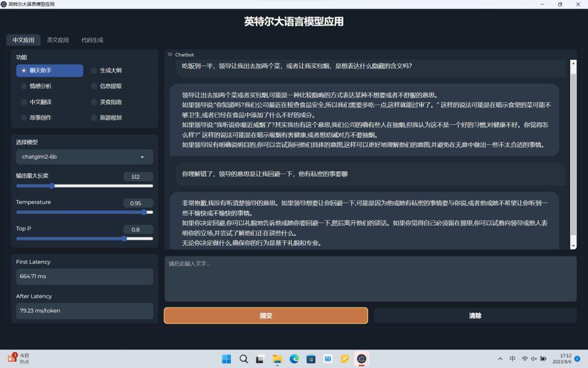Adjust the Top P slider

[84, 239]
